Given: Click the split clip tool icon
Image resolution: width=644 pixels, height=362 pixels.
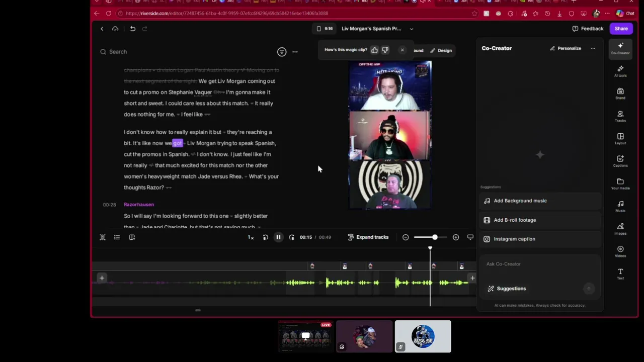Looking at the screenshot, I should [x=102, y=237].
